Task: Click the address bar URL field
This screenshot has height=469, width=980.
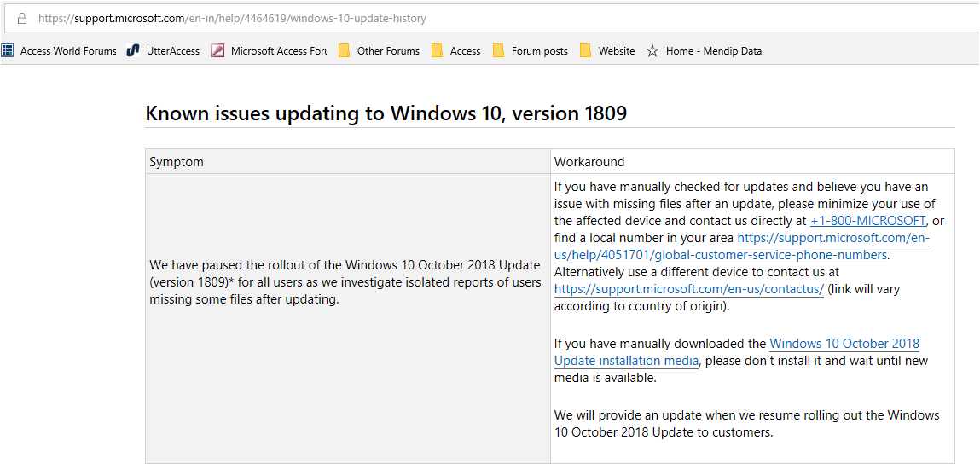Action: click(x=494, y=19)
